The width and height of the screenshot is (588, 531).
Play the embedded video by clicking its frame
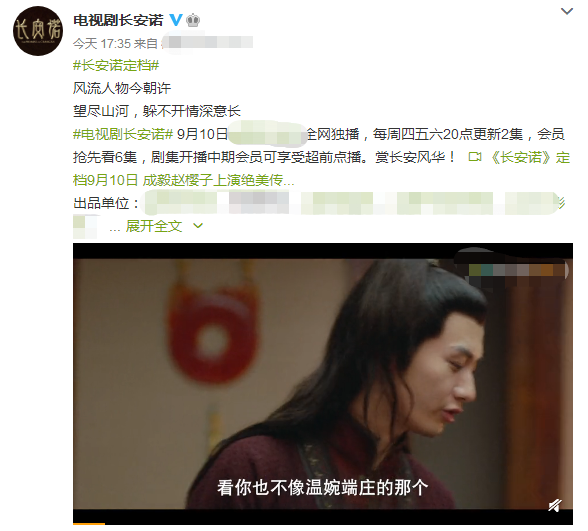pyautogui.click(x=323, y=383)
